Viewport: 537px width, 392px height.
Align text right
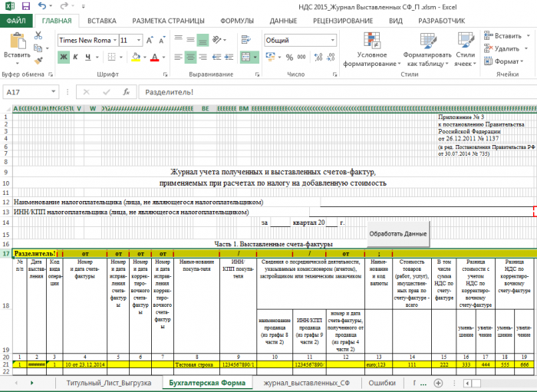203,58
